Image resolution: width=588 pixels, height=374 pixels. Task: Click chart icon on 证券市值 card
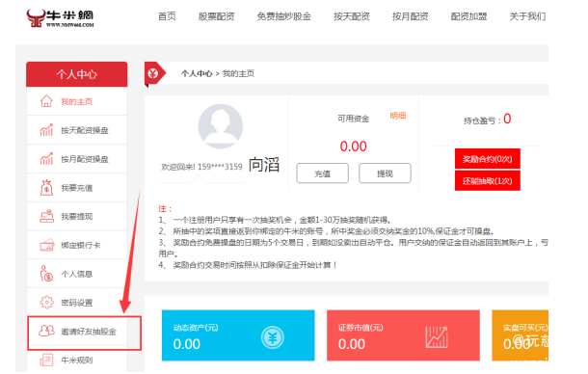pos(437,336)
